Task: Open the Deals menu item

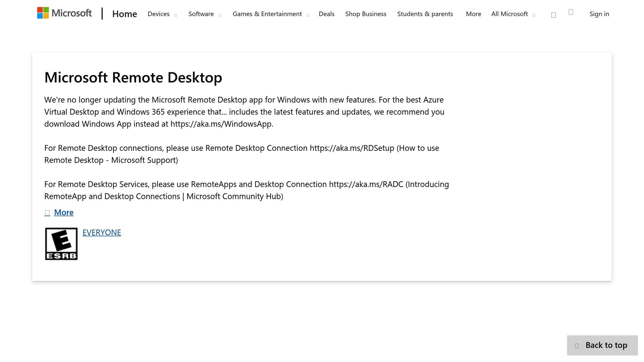Action: [327, 14]
